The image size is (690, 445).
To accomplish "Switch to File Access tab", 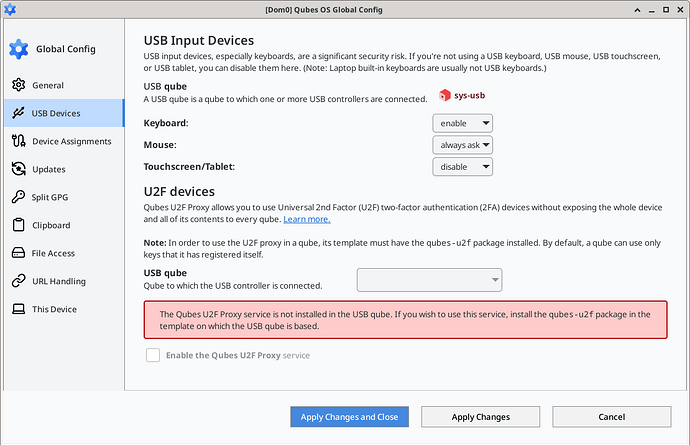I will tap(64, 253).
